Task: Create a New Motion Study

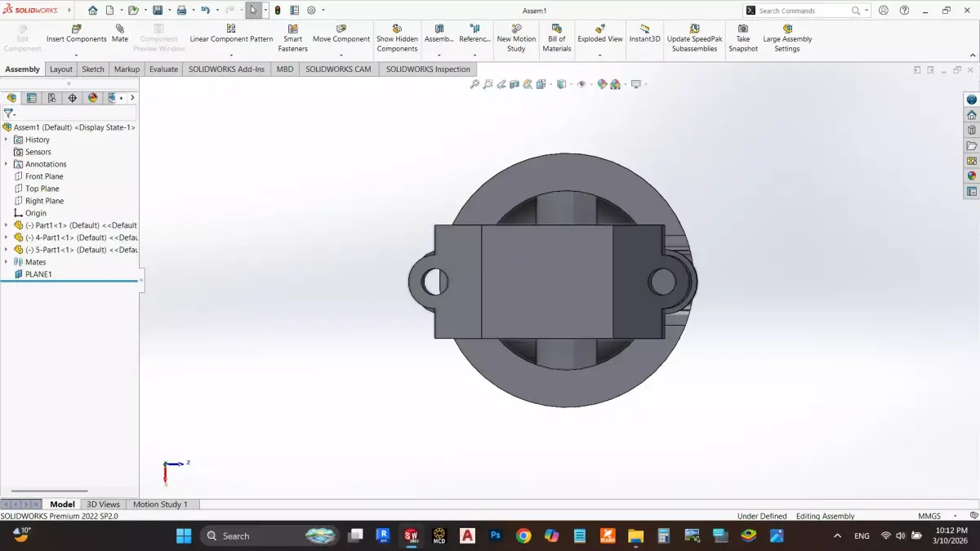Action: pos(516,38)
